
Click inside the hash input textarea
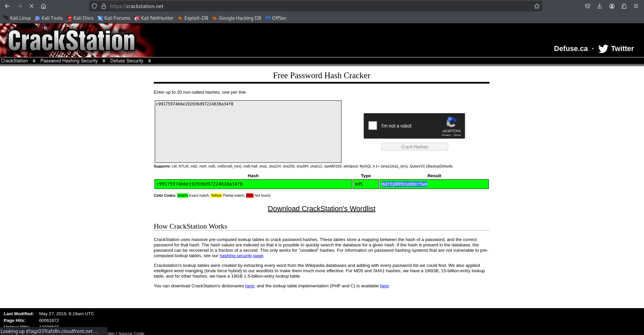coord(247,132)
